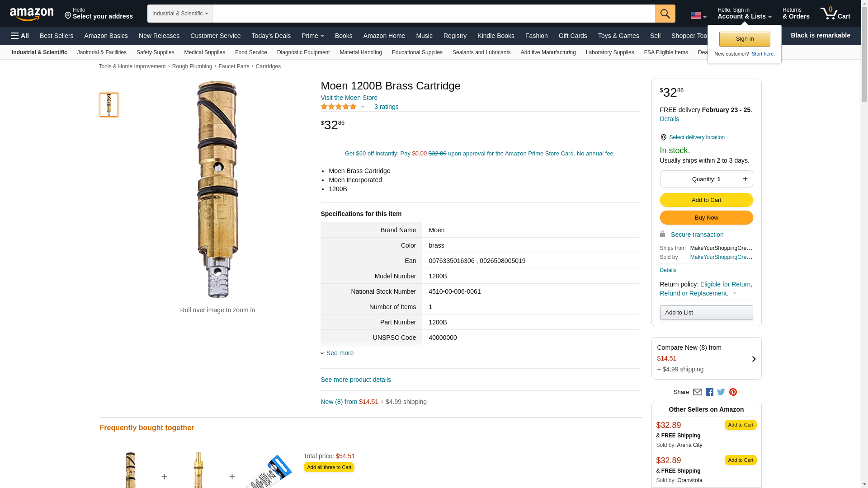Image resolution: width=868 pixels, height=488 pixels.
Task: Share product on Facebook
Action: click(709, 392)
